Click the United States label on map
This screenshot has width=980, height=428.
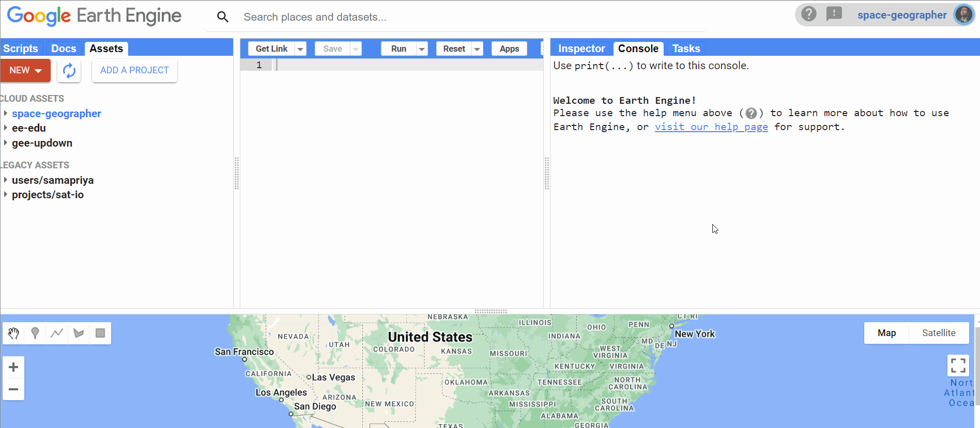tap(430, 337)
